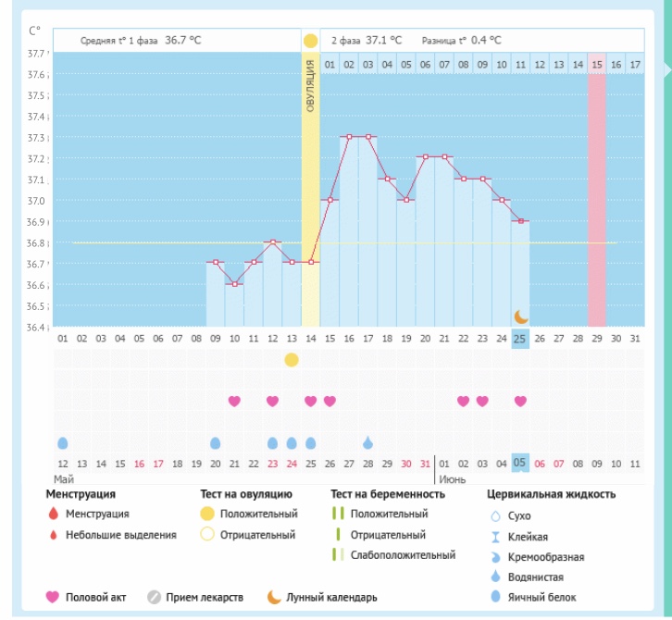672x620 pixels.
Task: Click the 'Прием лекарств' legend icon
Action: tap(154, 597)
